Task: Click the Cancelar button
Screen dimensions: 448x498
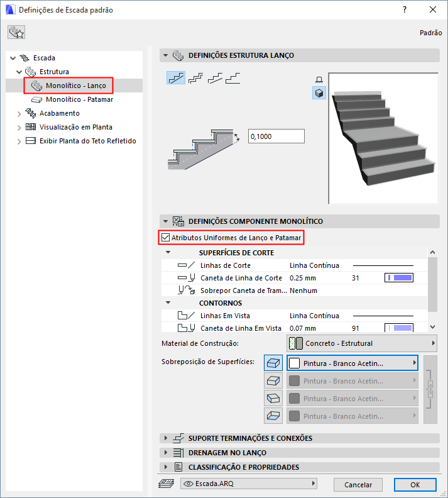Action: (x=358, y=485)
